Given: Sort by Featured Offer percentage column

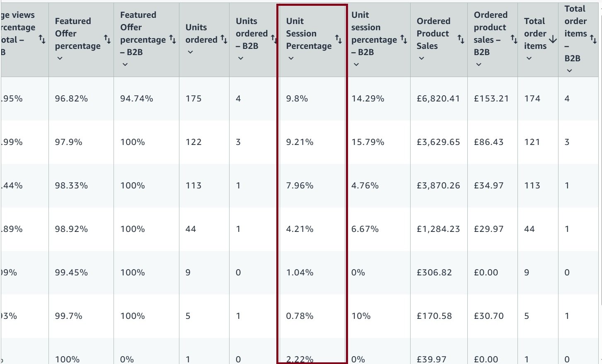Looking at the screenshot, I should (x=107, y=39).
